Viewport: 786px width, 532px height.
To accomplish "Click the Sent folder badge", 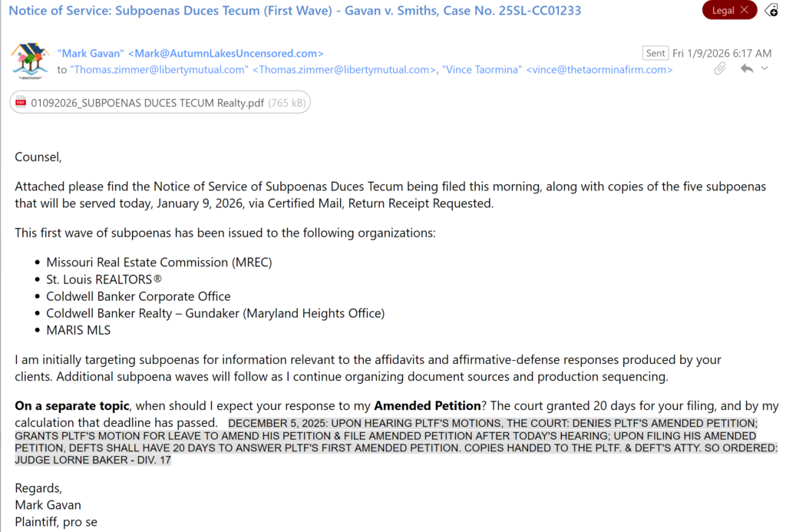I will click(656, 53).
